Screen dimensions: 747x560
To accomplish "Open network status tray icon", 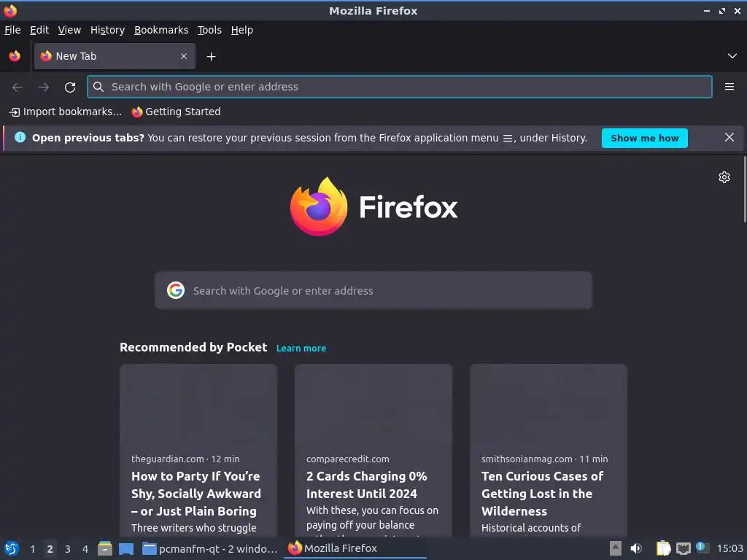I will coord(683,548).
